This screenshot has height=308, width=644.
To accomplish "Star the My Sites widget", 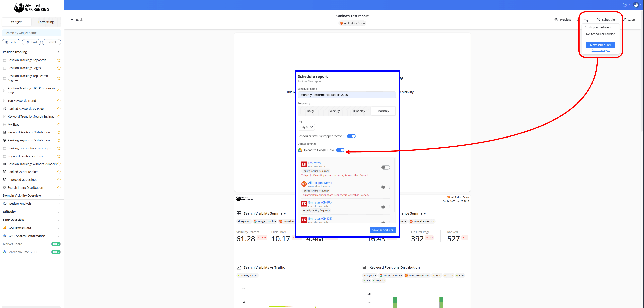I will [59, 125].
